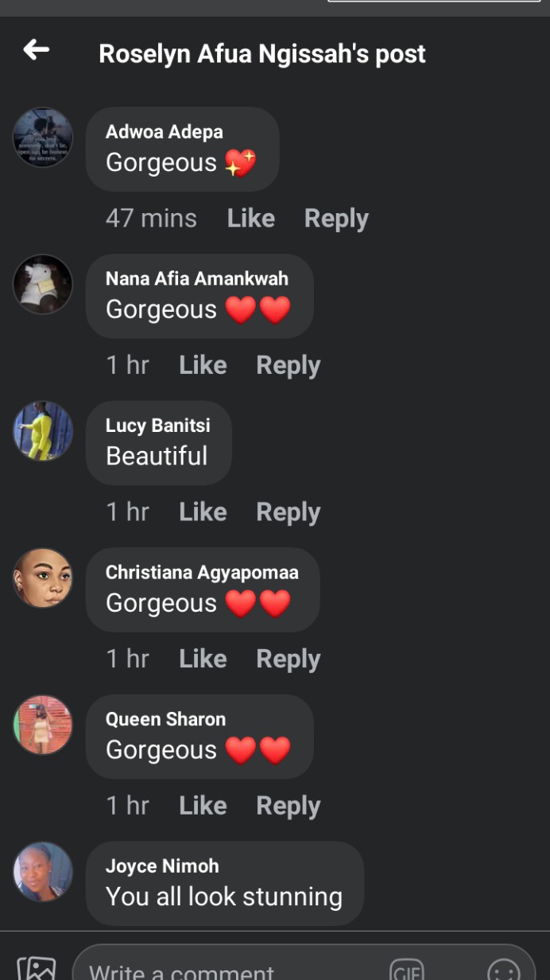Like Adwoa Adepa's comment

click(251, 218)
